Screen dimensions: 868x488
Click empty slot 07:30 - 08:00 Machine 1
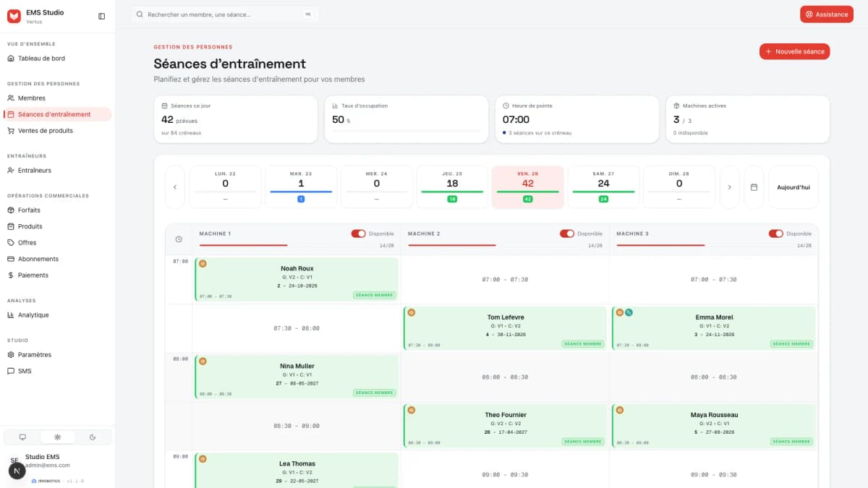[x=297, y=328]
